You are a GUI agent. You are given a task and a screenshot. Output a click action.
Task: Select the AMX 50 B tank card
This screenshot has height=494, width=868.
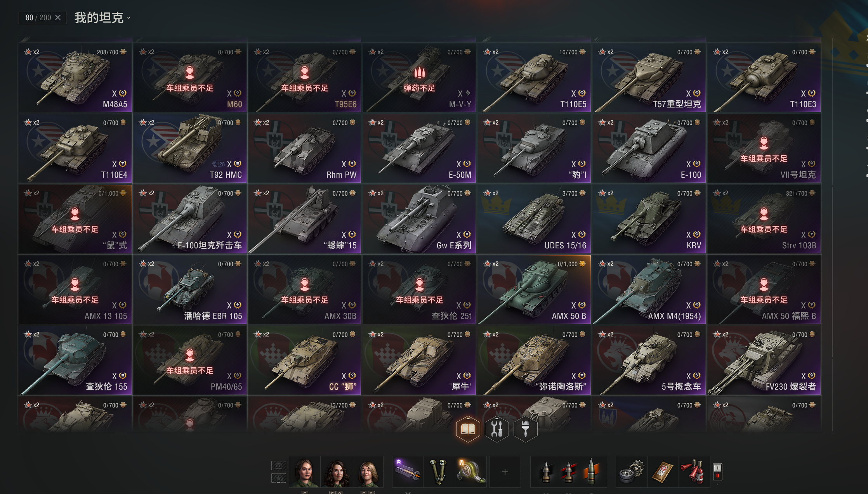534,289
